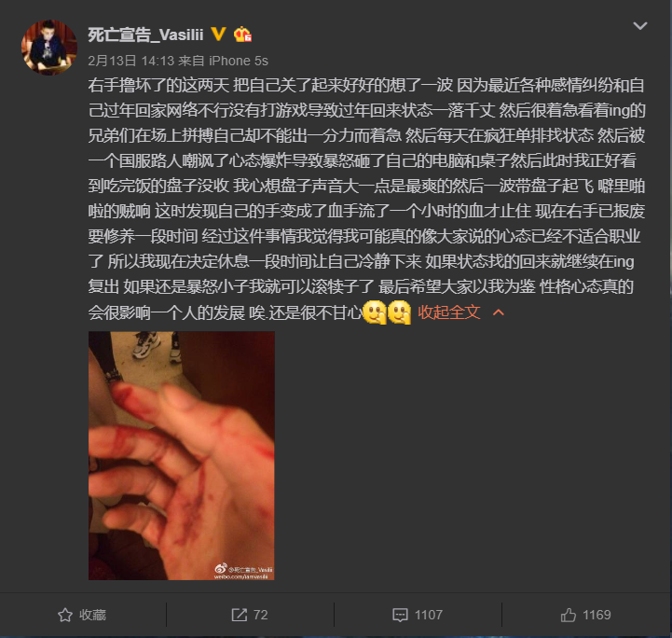This screenshot has height=638, width=672.
Task: Click the star favorite icon
Action: click(65, 615)
